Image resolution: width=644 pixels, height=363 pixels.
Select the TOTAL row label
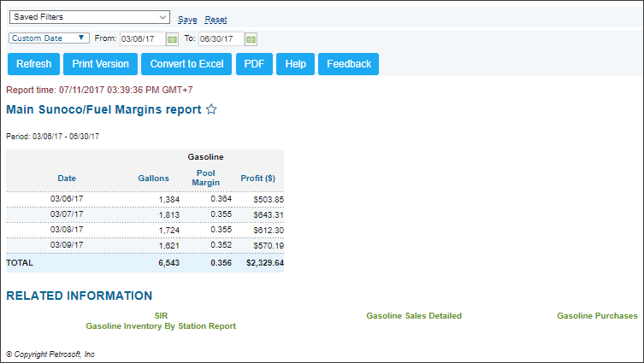point(20,263)
